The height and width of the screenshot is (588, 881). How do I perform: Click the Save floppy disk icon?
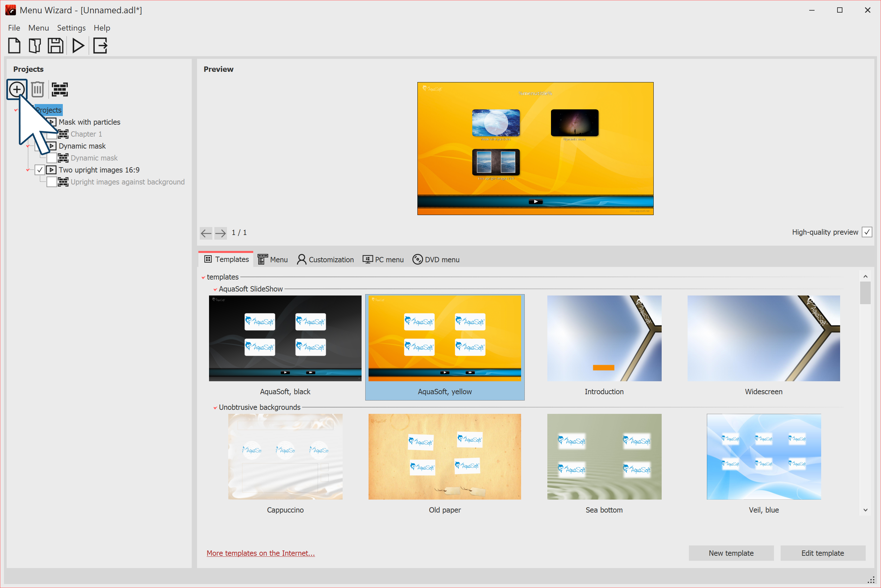pos(55,46)
